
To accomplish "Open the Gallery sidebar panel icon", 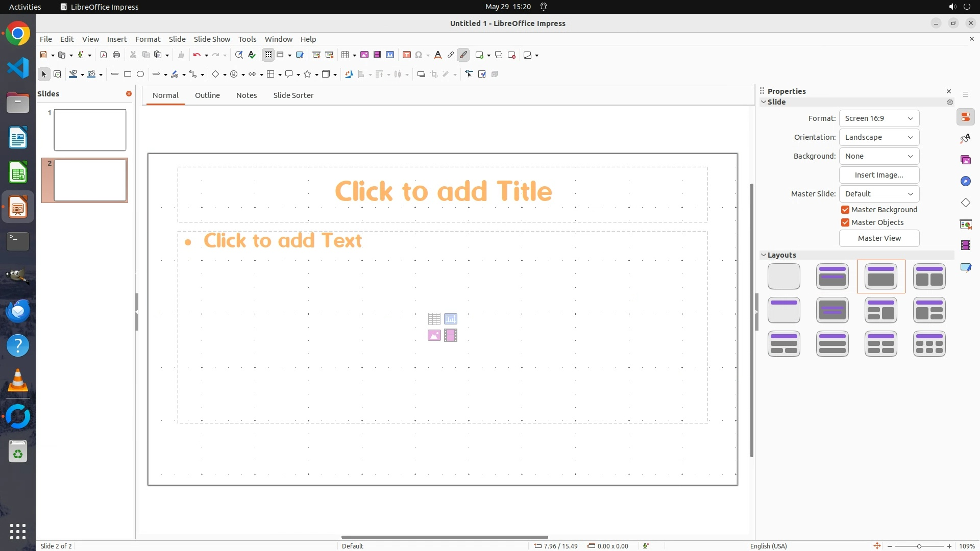I will [965, 160].
